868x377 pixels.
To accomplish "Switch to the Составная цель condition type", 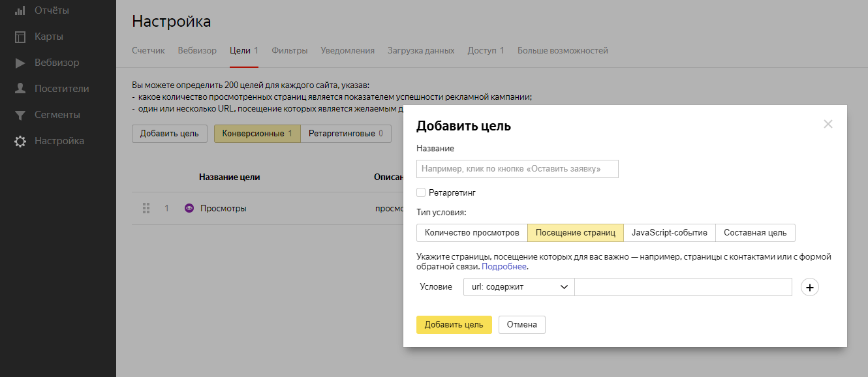I will [755, 233].
